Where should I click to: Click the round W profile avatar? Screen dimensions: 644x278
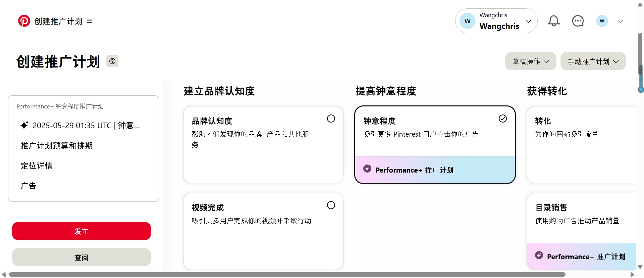tap(602, 21)
